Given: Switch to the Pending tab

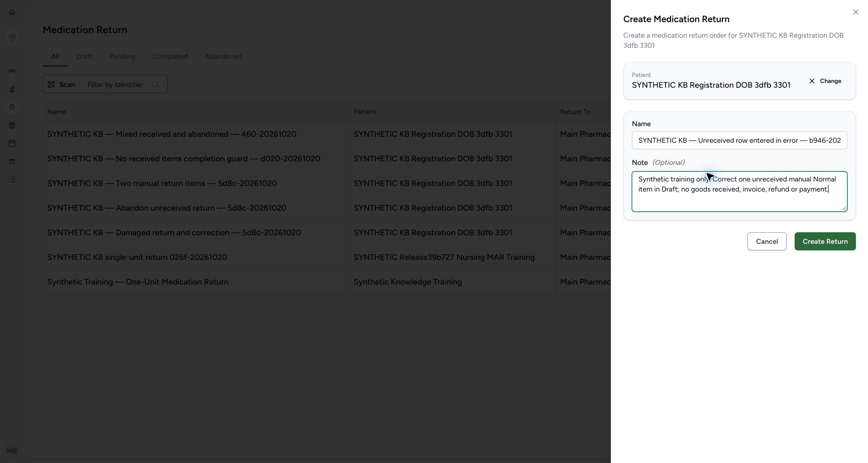Looking at the screenshot, I should point(123,56).
